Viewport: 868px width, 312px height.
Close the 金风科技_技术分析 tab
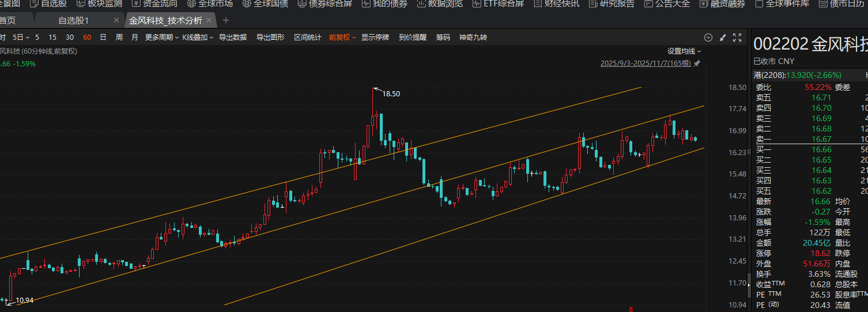point(209,20)
